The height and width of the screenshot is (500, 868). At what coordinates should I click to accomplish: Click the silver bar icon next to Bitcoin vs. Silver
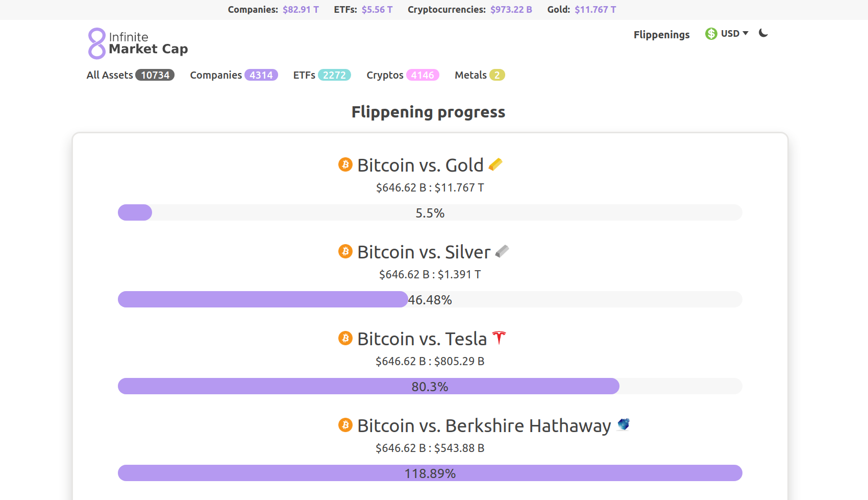pos(503,251)
